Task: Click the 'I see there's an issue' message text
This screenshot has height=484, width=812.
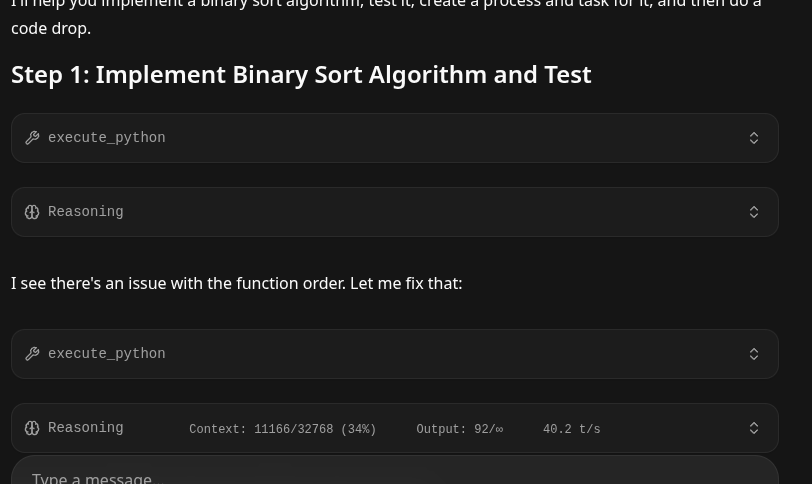Action: (236, 284)
